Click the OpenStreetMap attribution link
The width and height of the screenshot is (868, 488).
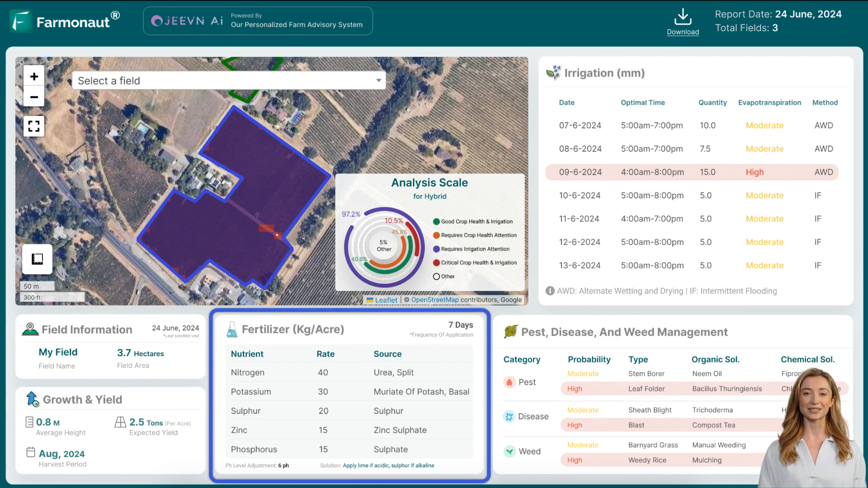tap(434, 300)
